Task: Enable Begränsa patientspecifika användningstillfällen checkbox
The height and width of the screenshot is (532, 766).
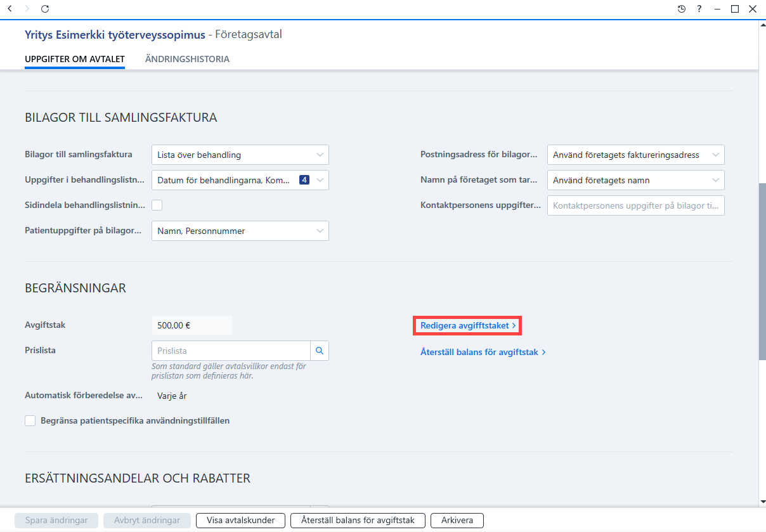Action: click(30, 420)
